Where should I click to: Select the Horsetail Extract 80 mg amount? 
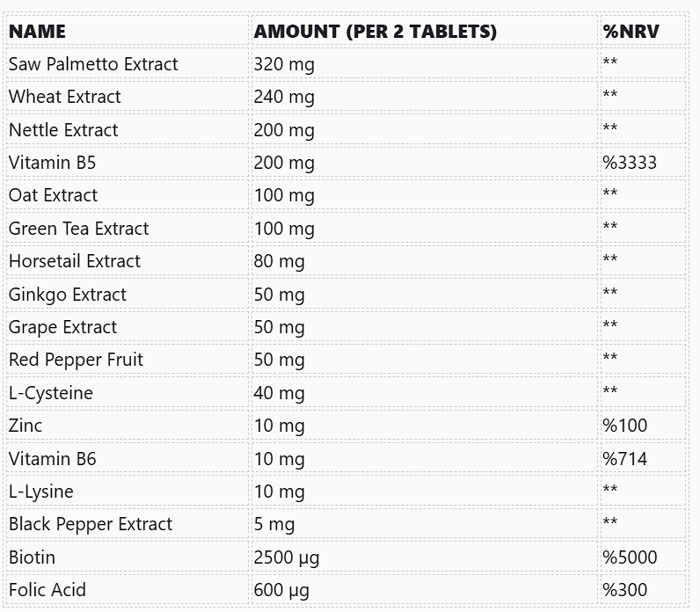point(279,261)
